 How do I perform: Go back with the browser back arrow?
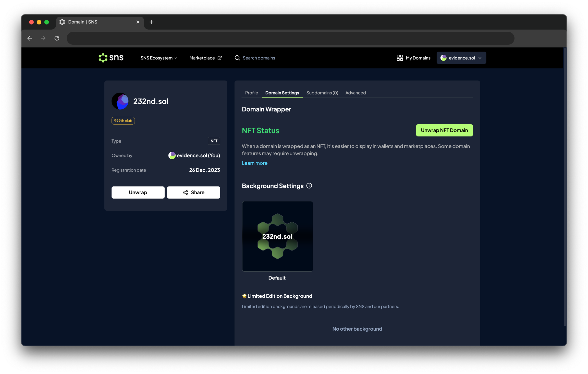coord(30,38)
